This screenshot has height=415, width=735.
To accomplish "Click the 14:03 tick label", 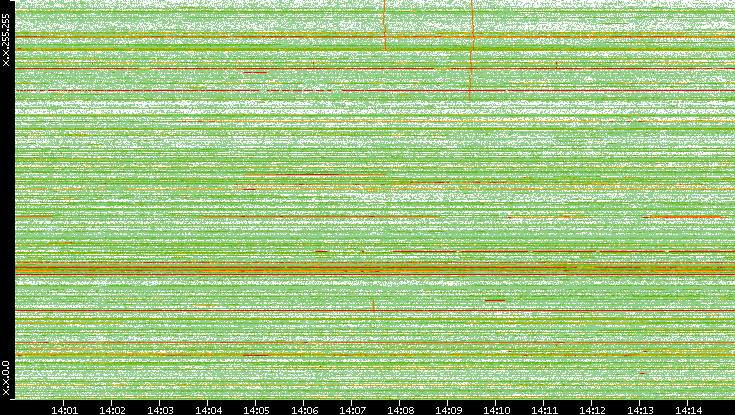I will (x=160, y=410).
